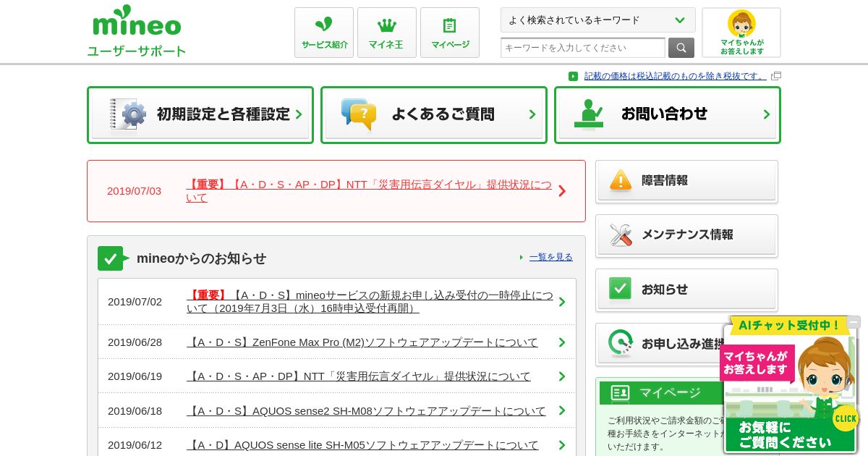Open お申し込み進捗 sidebar button
Screen dimensions: 868x456
click(x=658, y=345)
